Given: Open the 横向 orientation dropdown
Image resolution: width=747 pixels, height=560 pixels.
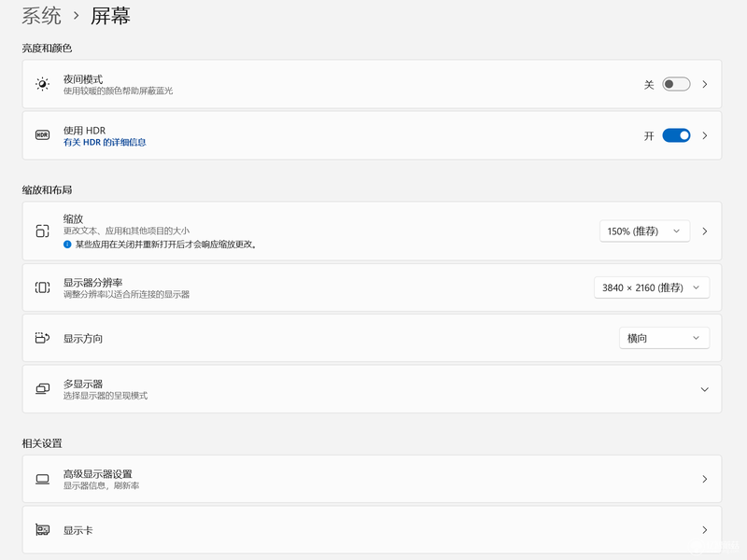Looking at the screenshot, I should pos(664,338).
